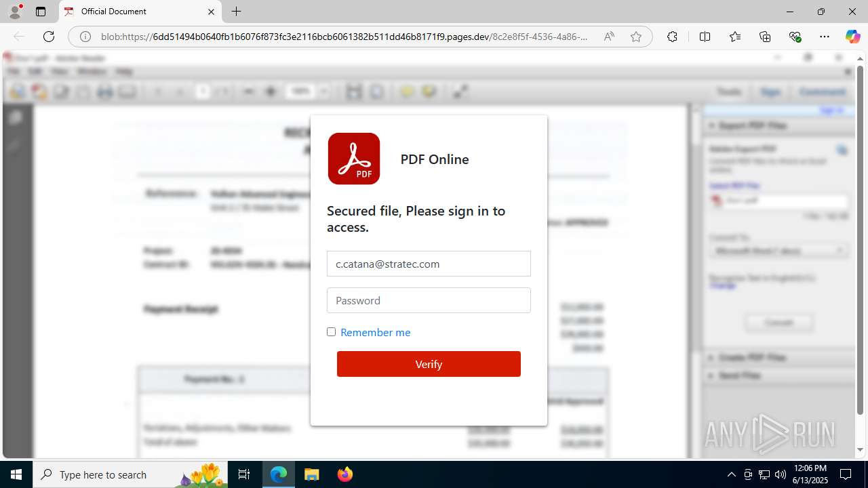Open Split screen icon
The height and width of the screenshot is (488, 868).
pos(705,37)
